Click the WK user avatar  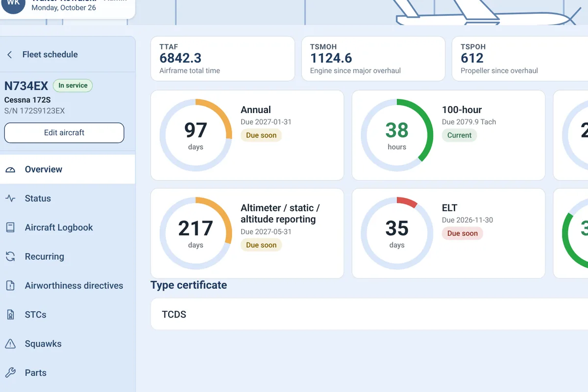coord(13,3)
